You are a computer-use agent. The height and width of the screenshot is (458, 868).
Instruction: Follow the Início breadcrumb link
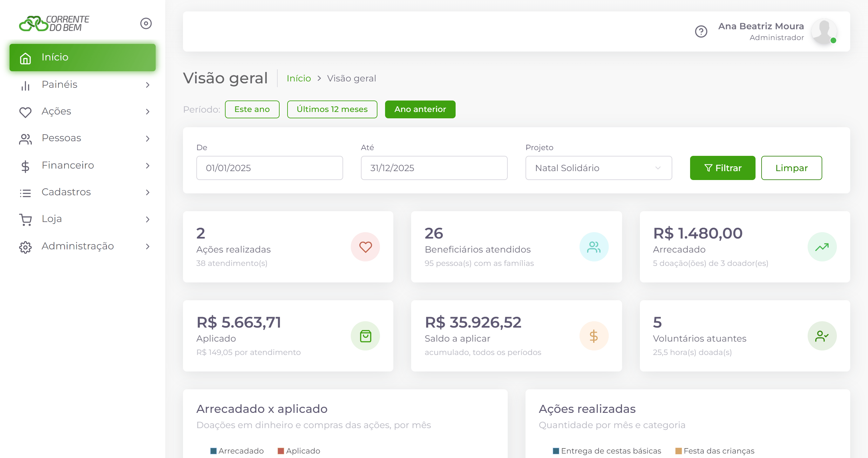pyautogui.click(x=299, y=78)
